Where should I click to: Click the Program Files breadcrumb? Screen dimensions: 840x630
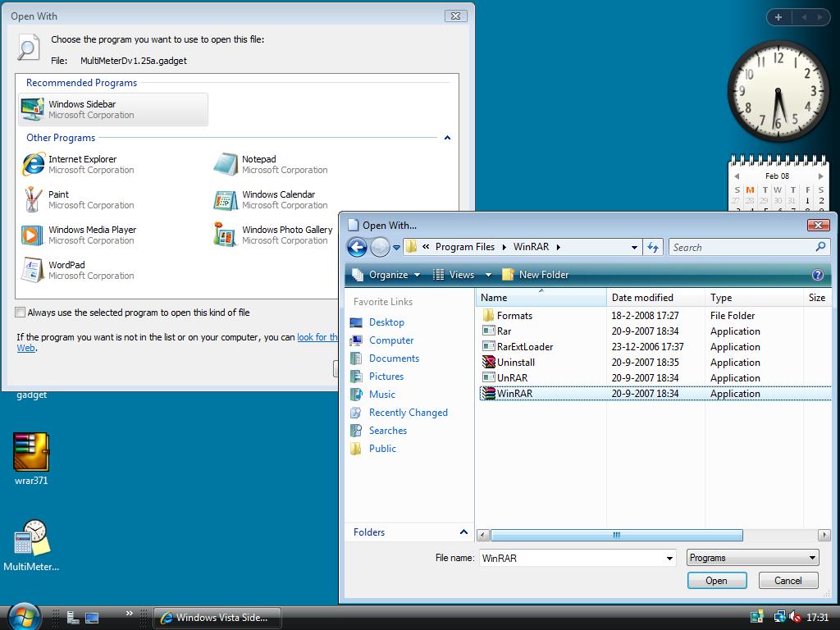click(x=465, y=247)
